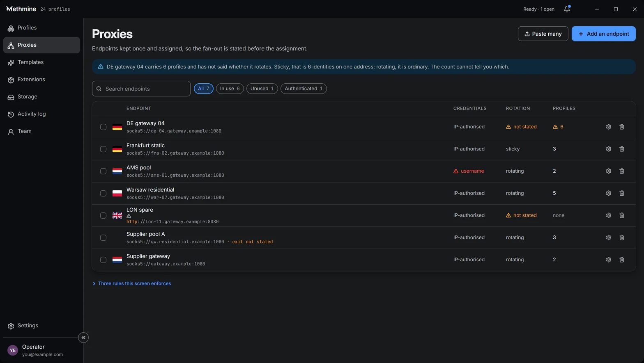The height and width of the screenshot is (363, 644).
Task: Expand Three rules this screen enforces
Action: (132, 283)
